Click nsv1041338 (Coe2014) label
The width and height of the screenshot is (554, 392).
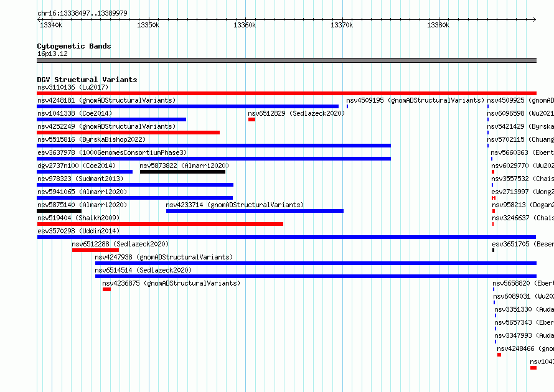coord(75,113)
